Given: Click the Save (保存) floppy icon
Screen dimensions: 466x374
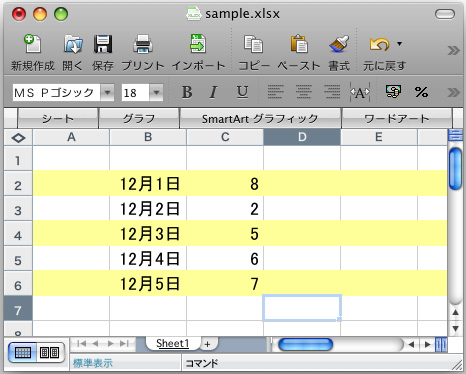Looking at the screenshot, I should pyautogui.click(x=103, y=44).
